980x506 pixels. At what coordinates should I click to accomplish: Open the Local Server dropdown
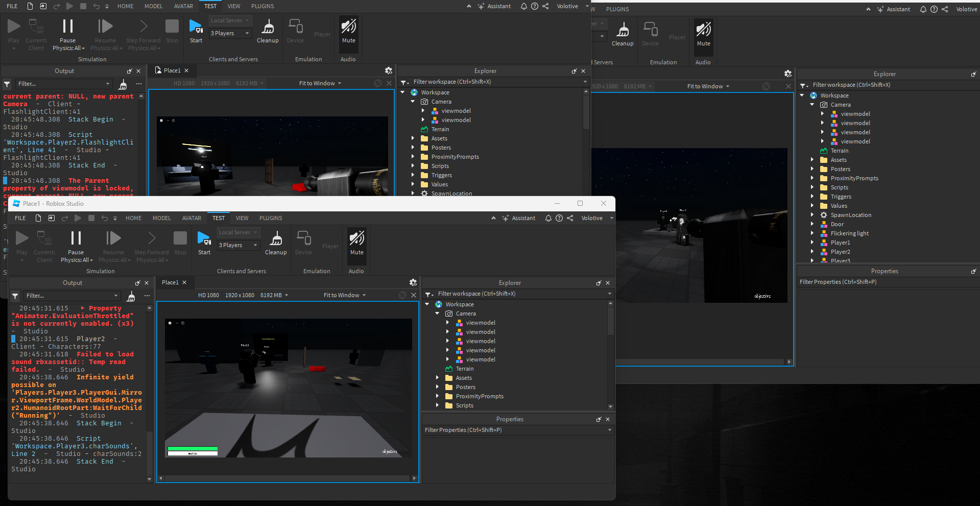pos(238,232)
